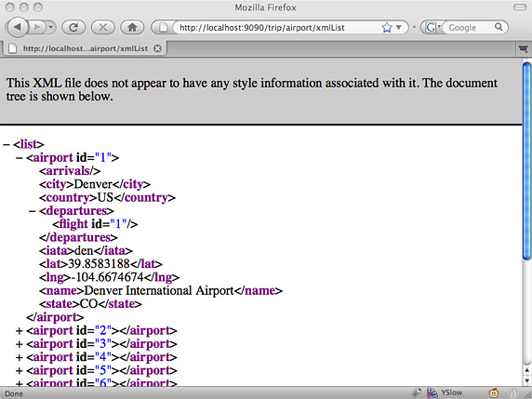
Task: Reload the current page
Action: (x=73, y=27)
